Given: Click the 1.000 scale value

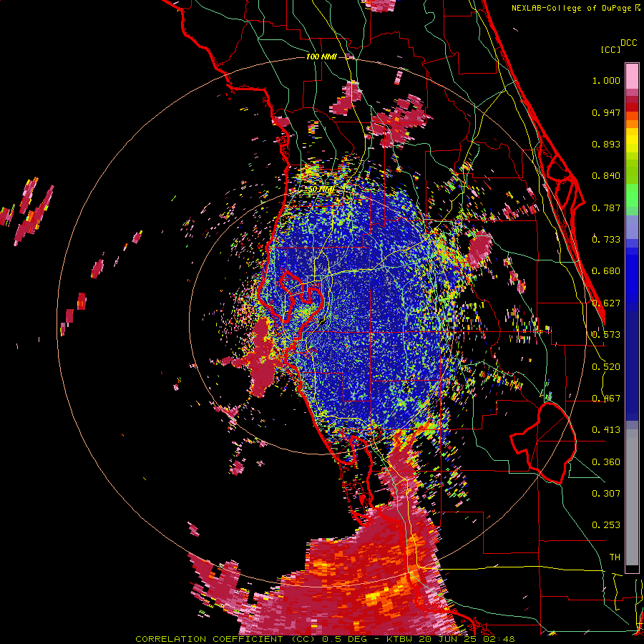Looking at the screenshot, I should point(606,80).
